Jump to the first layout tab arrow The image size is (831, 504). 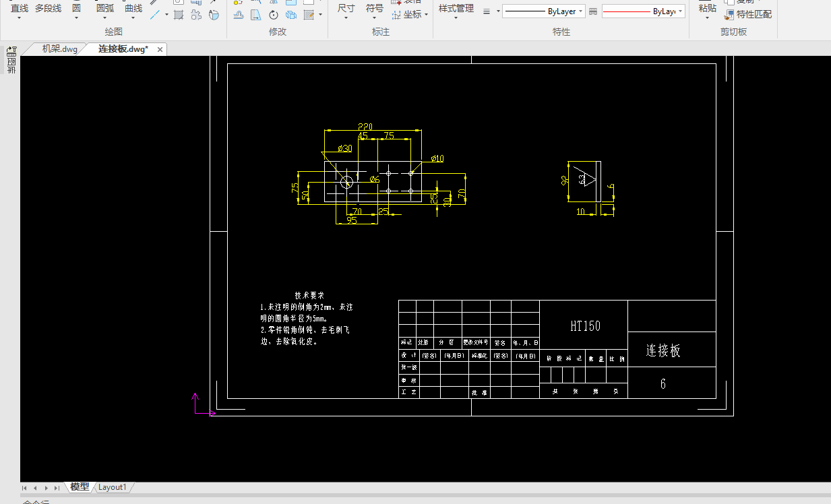click(x=25, y=487)
